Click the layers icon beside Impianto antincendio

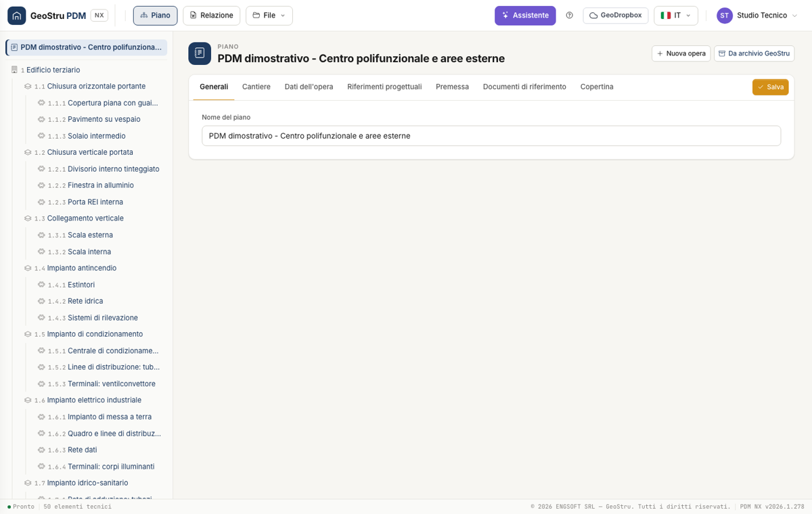click(x=28, y=268)
